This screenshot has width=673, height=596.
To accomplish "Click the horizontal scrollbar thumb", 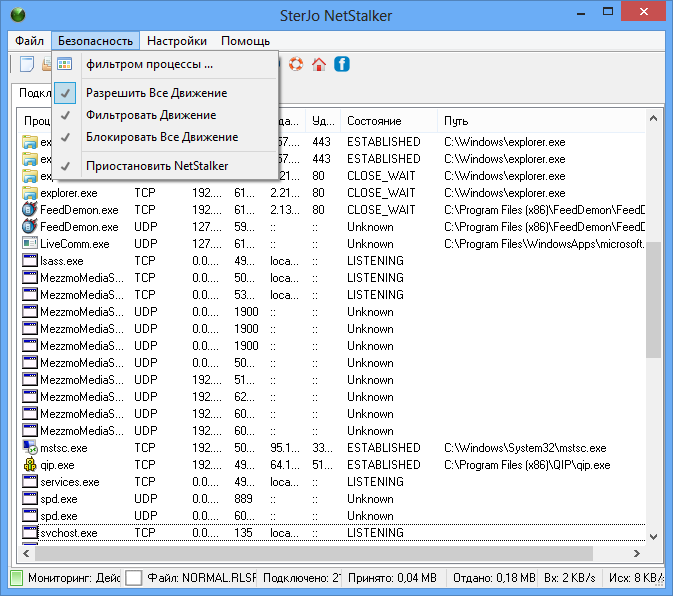I will [313, 554].
